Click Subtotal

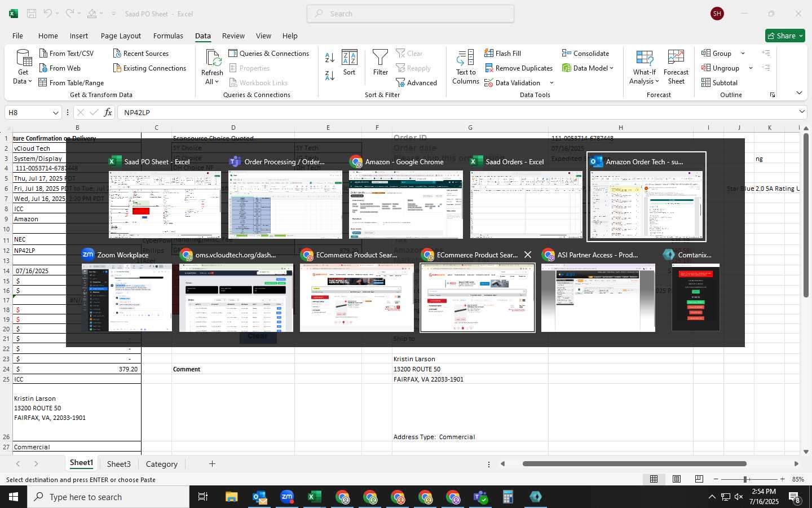click(720, 82)
